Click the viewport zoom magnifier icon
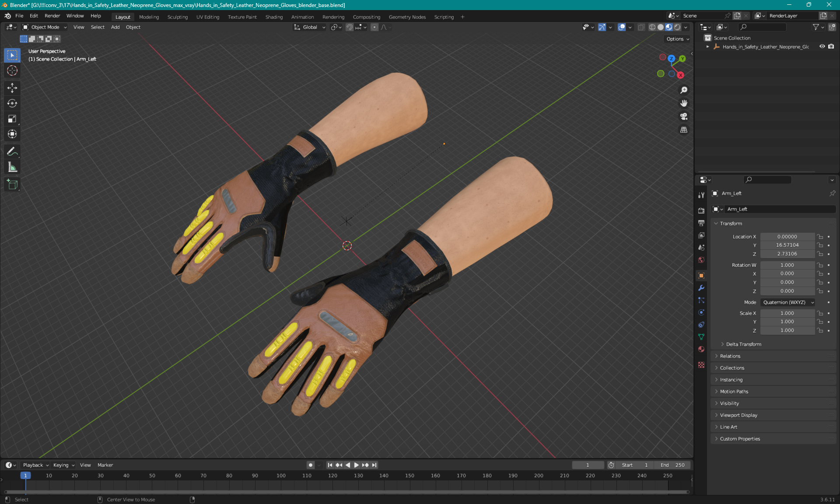 (684, 90)
